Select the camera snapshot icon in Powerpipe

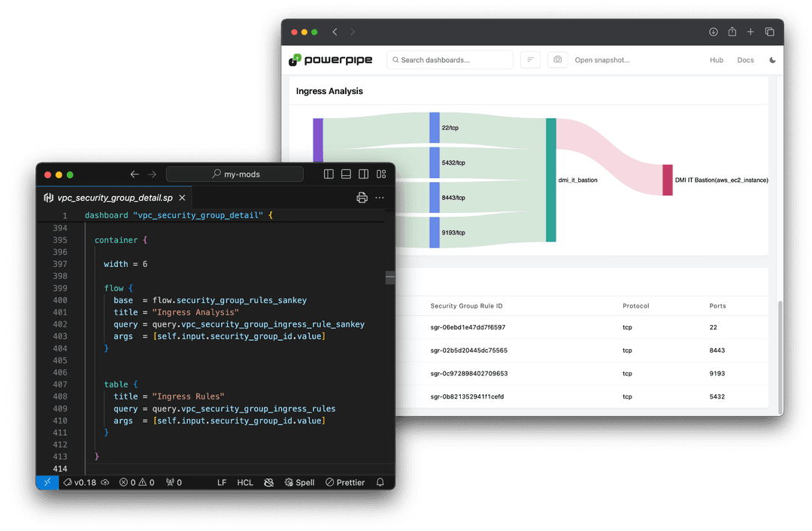tap(557, 59)
